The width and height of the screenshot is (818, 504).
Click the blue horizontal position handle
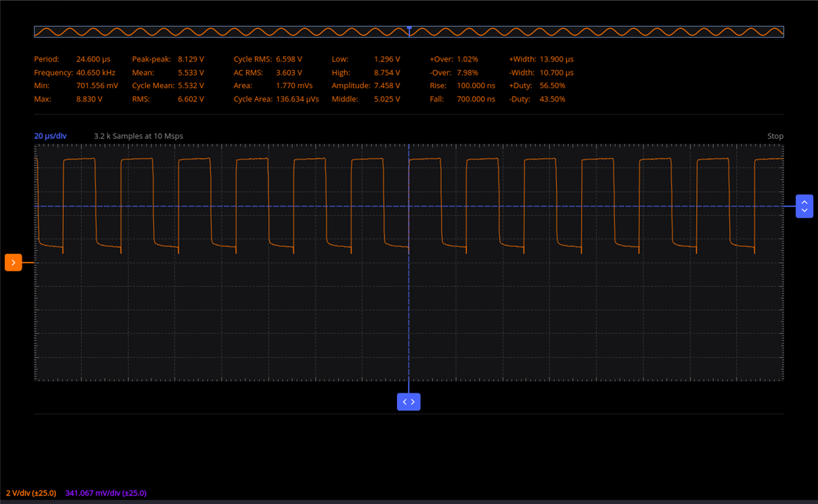[x=408, y=402]
